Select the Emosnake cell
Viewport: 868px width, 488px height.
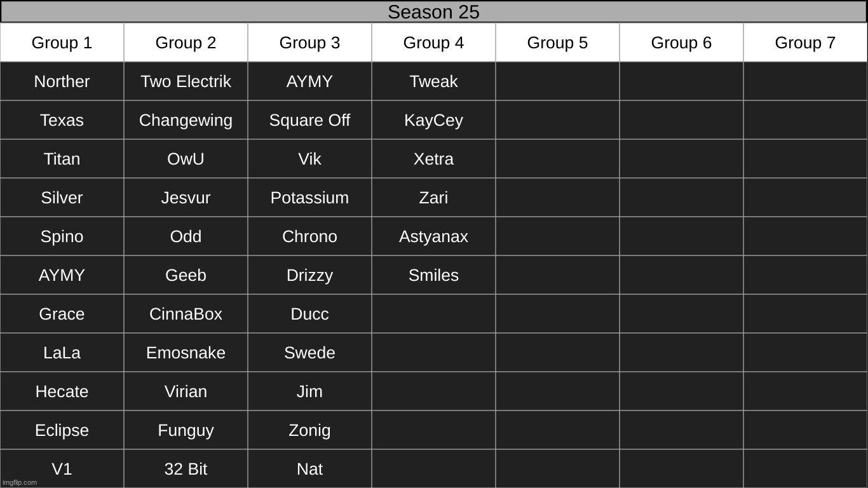click(x=186, y=353)
